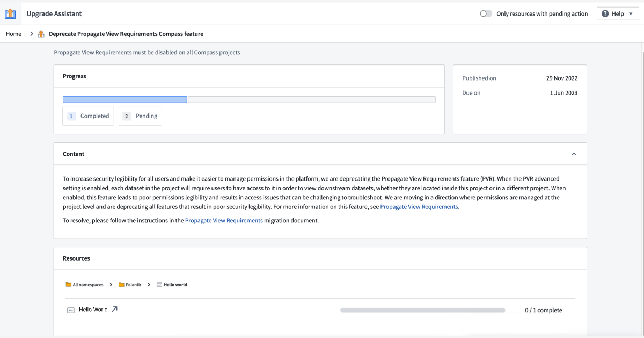Click the Help question mark icon
The width and height of the screenshot is (644, 338).
pyautogui.click(x=605, y=13)
